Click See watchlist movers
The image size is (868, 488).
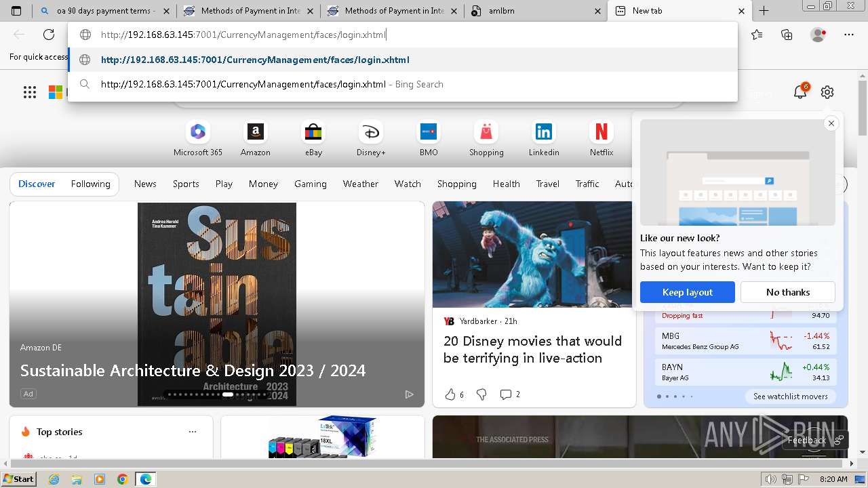pyautogui.click(x=791, y=396)
